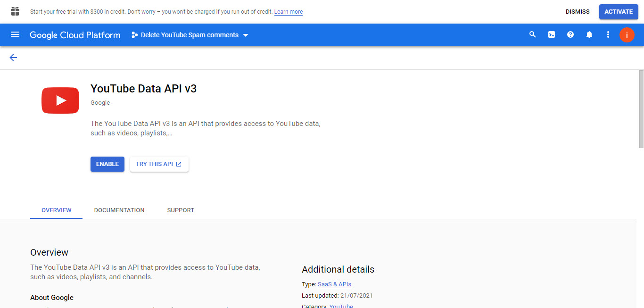The height and width of the screenshot is (308, 644).
Task: Click the gift box free trial icon
Action: pyautogui.click(x=15, y=11)
